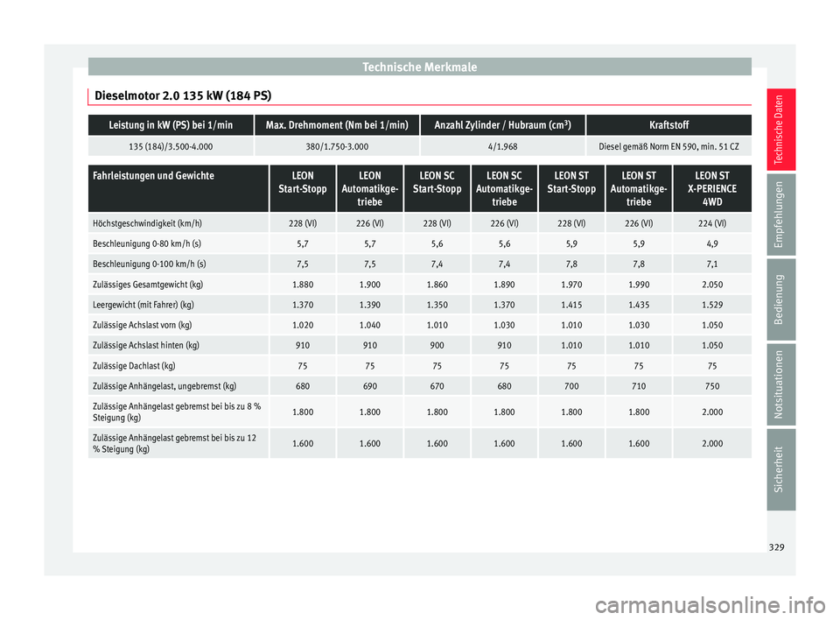840x620 pixels.
Task: Select the ungebremst Anhängelast value 670
Action: click(x=437, y=386)
